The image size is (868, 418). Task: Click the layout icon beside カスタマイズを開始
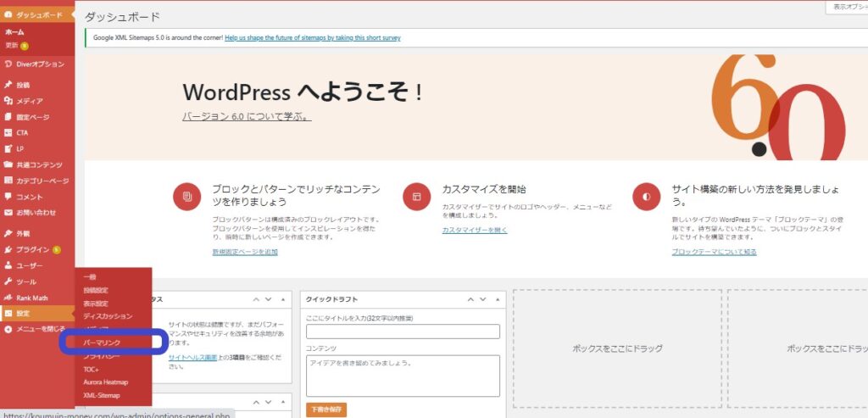coord(417,197)
